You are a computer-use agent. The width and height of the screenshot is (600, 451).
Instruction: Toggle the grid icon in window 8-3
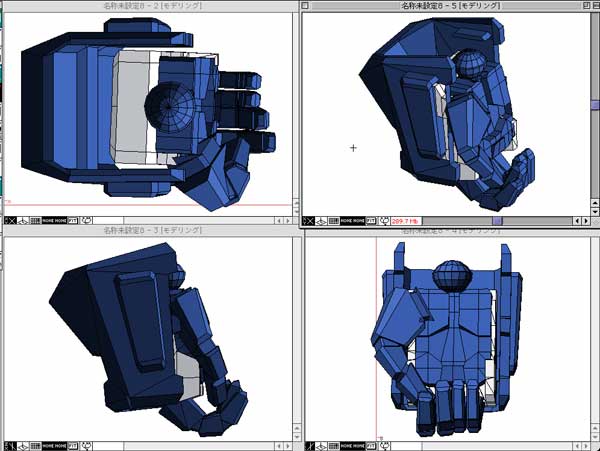(35, 446)
